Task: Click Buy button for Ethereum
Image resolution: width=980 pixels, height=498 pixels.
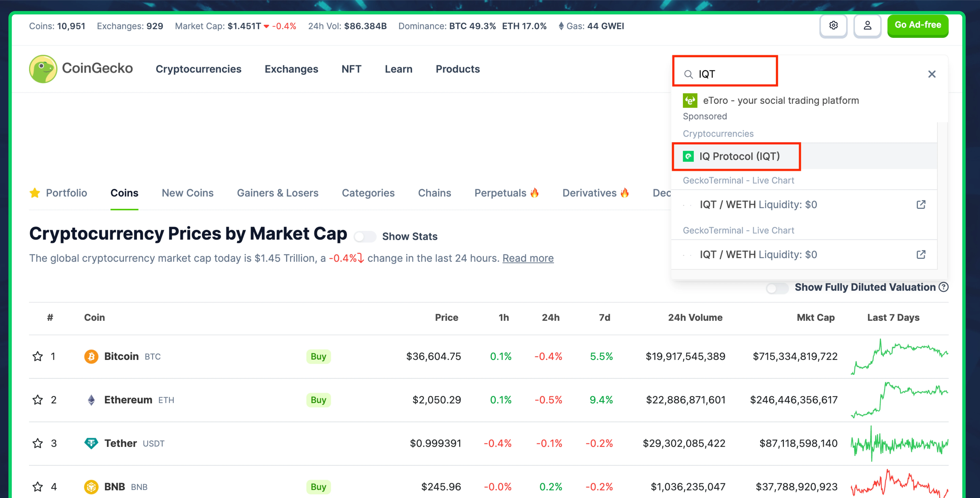Action: point(318,400)
